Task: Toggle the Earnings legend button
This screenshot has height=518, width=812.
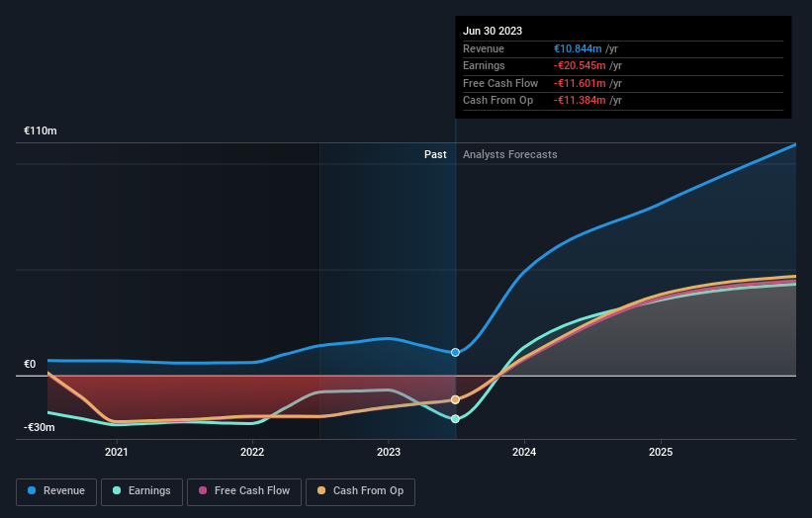Action: pyautogui.click(x=141, y=491)
